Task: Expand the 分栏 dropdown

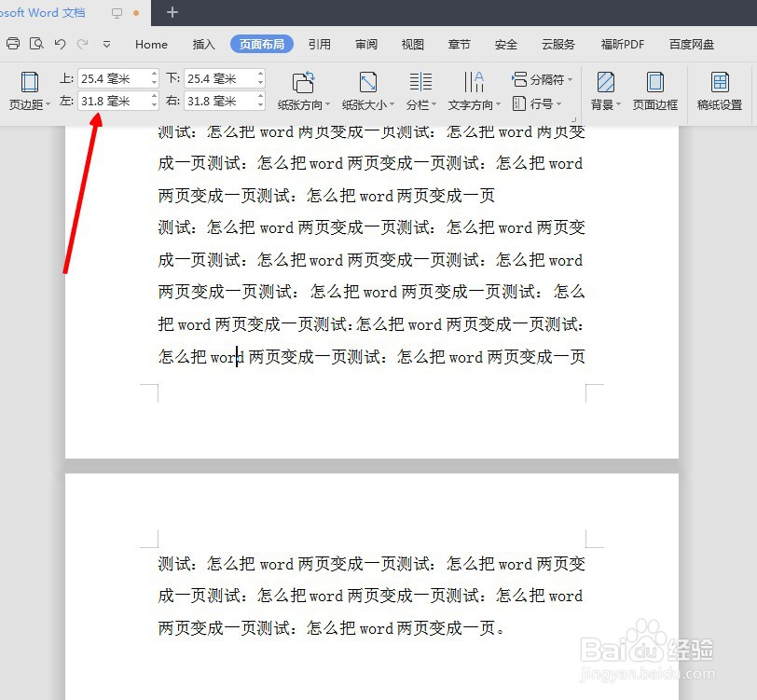Action: (434, 104)
